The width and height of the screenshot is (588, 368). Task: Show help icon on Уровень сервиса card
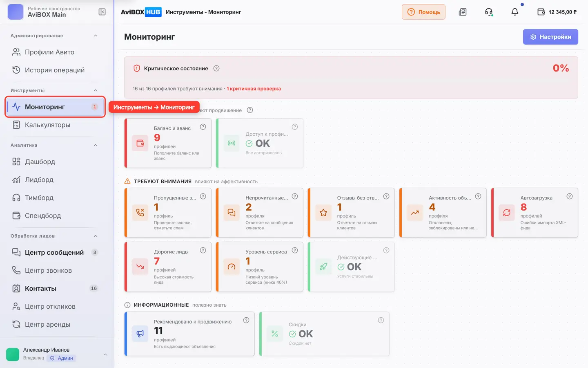coord(295,250)
